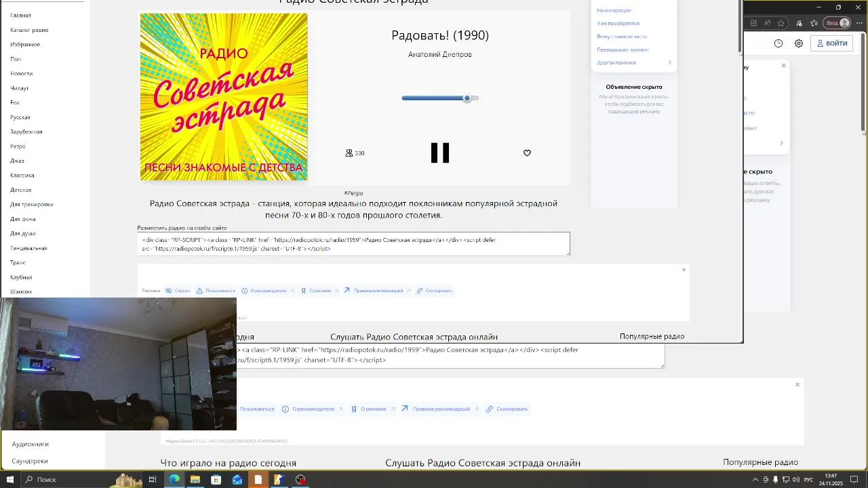Image resolution: width=868 pixels, height=488 pixels.
Task: Open the #Ретро tag link
Action: tap(353, 193)
